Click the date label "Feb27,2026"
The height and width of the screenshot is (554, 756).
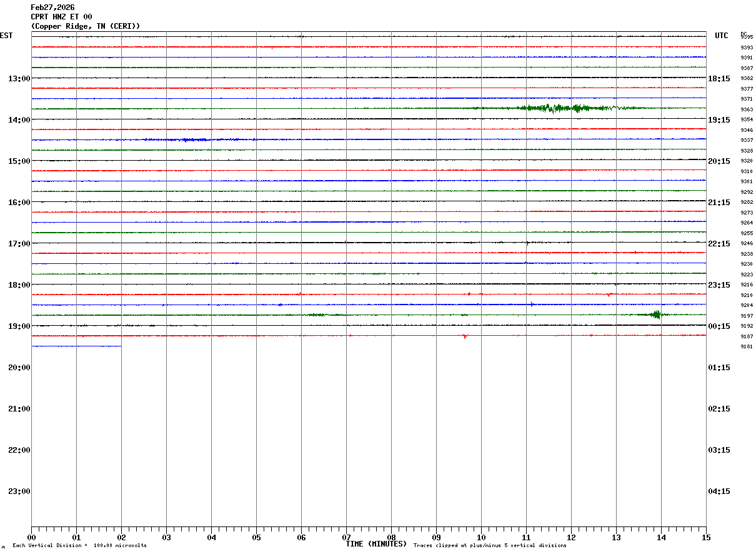52,8
